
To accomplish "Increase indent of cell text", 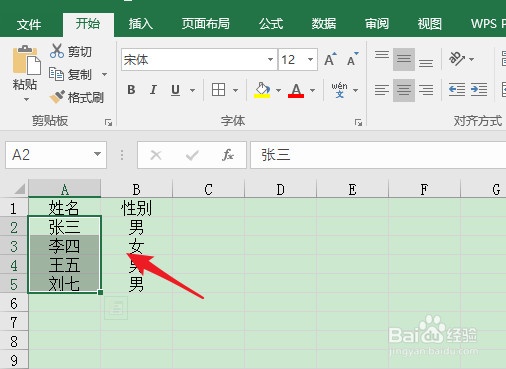I will (479, 90).
